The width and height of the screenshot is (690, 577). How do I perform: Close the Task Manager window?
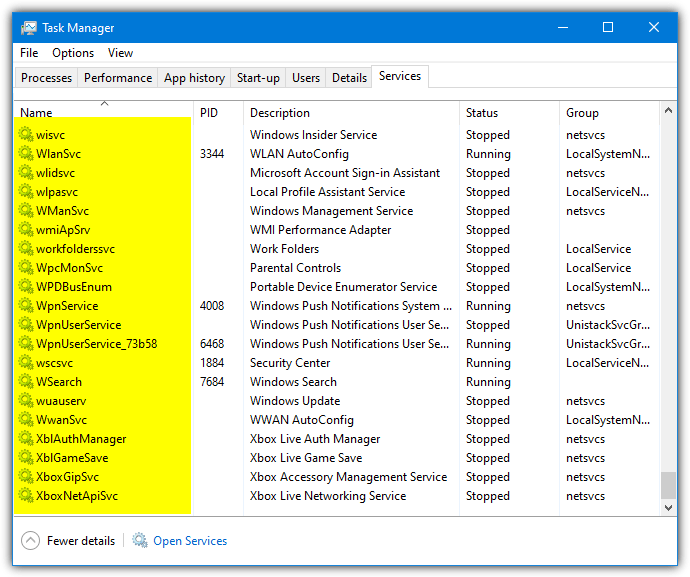tap(654, 27)
